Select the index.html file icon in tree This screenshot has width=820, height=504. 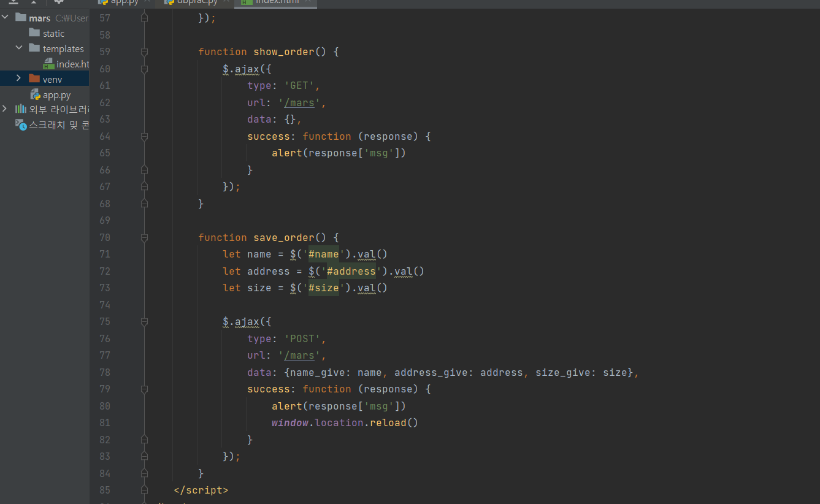click(x=48, y=64)
